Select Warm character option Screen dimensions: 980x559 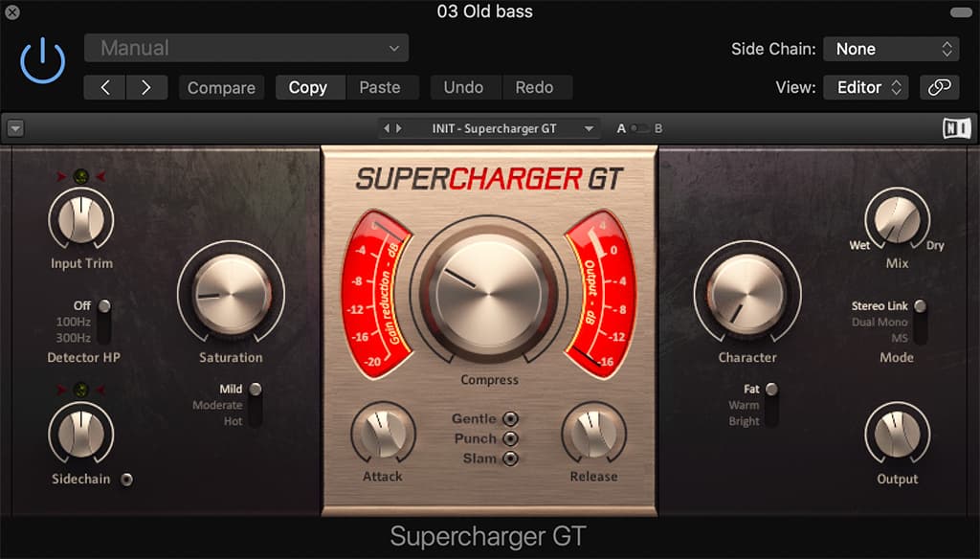[744, 405]
